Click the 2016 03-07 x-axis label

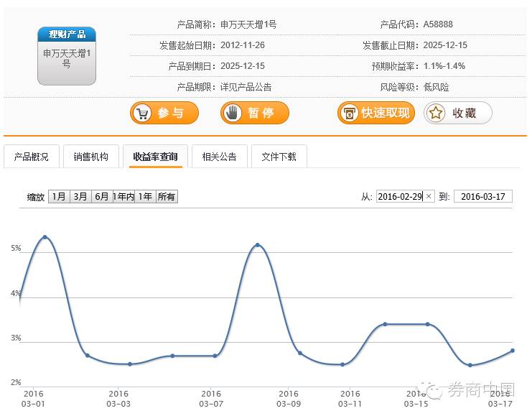pos(211,399)
